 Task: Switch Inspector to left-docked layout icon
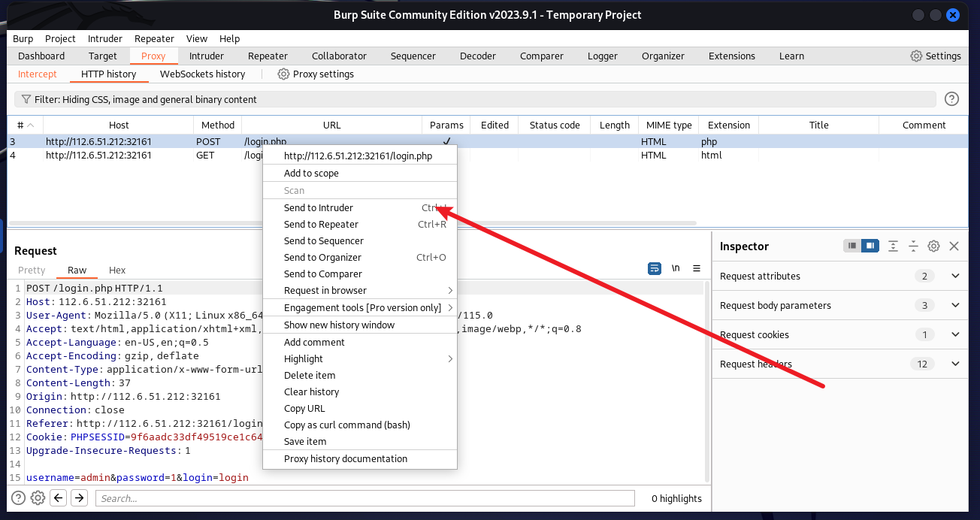tap(852, 246)
